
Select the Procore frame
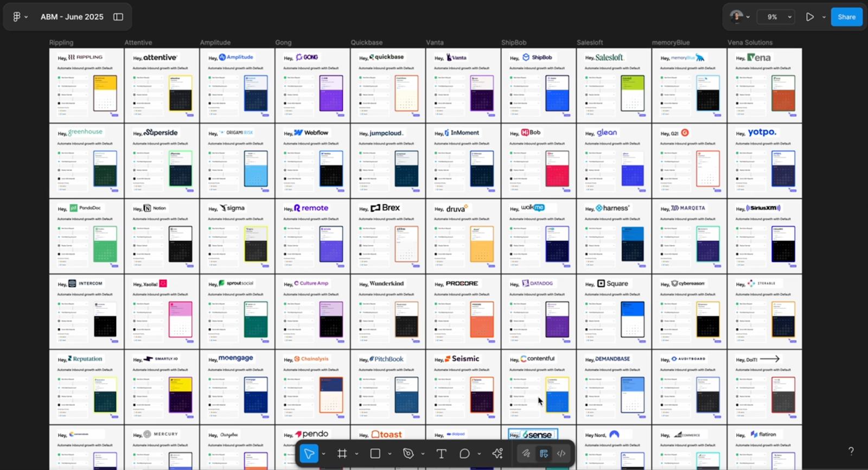[463, 312]
